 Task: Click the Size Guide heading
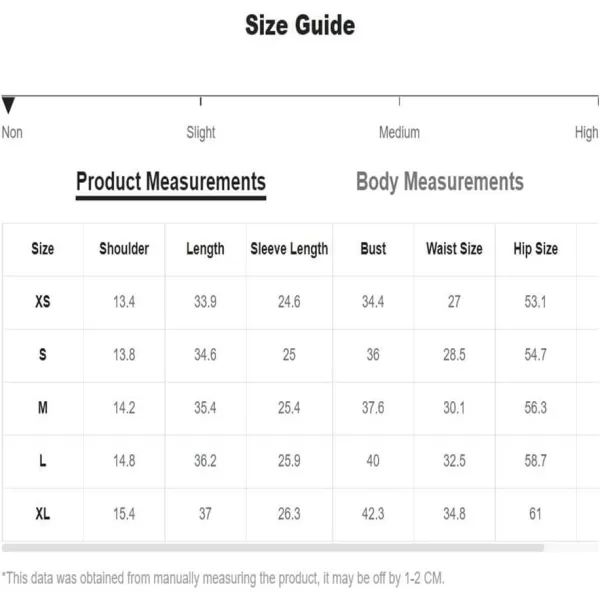[x=300, y=25]
